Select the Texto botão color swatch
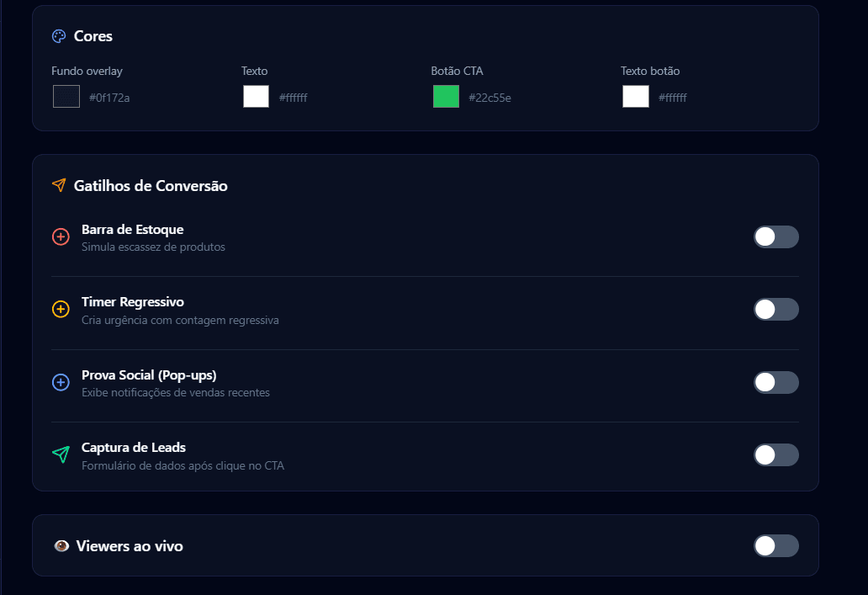This screenshot has width=868, height=595. tap(636, 97)
